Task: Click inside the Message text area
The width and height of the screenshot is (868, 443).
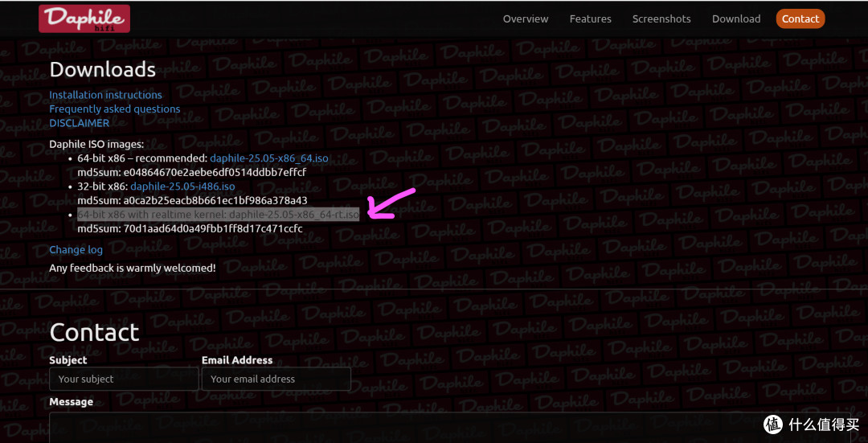Action: pyautogui.click(x=449, y=428)
